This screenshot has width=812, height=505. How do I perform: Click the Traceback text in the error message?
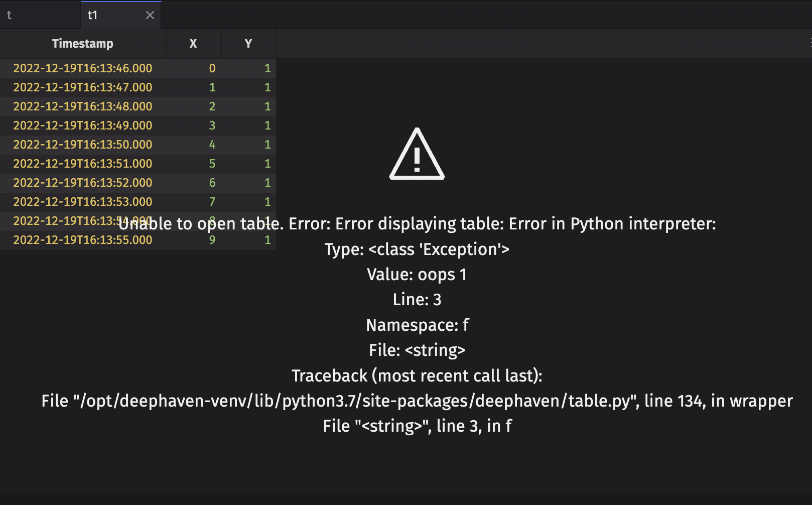[x=417, y=375]
